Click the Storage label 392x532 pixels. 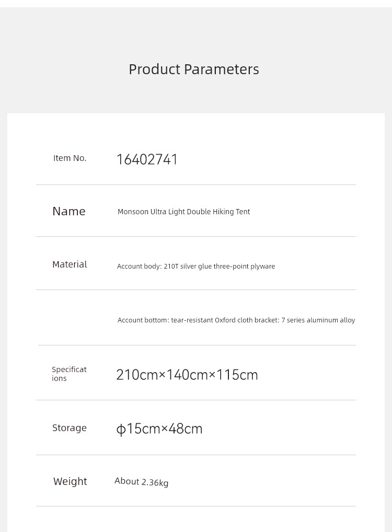coord(69,428)
